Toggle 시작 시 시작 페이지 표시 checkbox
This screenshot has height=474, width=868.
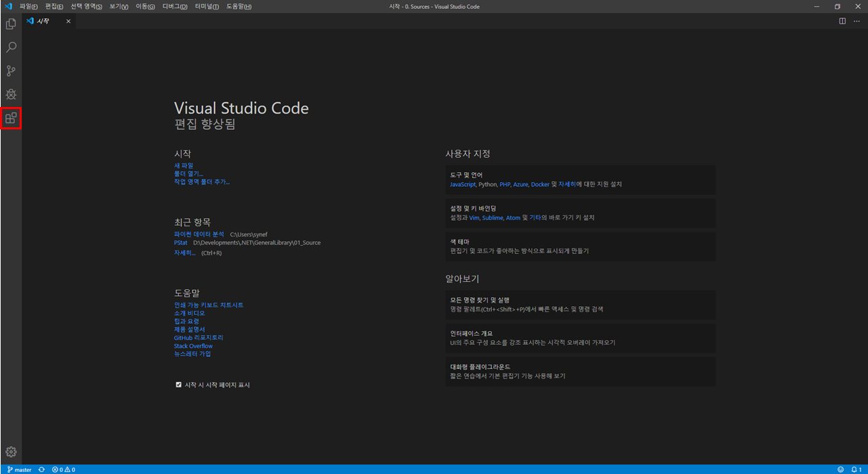coord(179,385)
